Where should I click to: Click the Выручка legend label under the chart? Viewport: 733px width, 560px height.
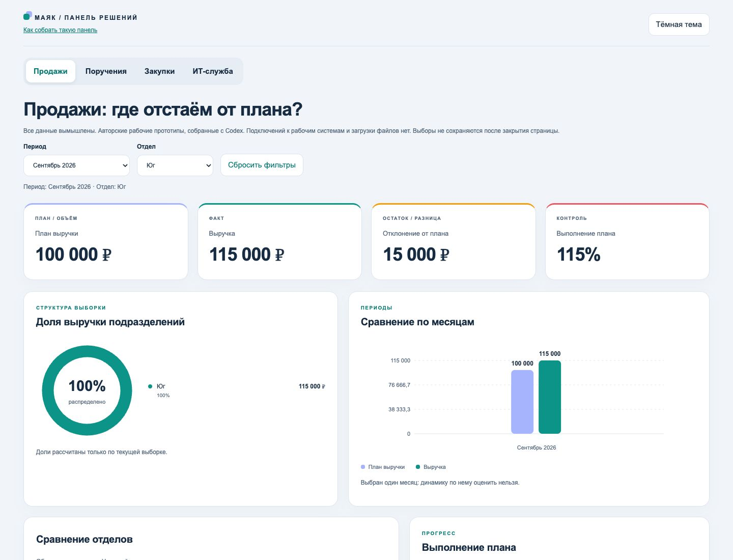point(435,467)
